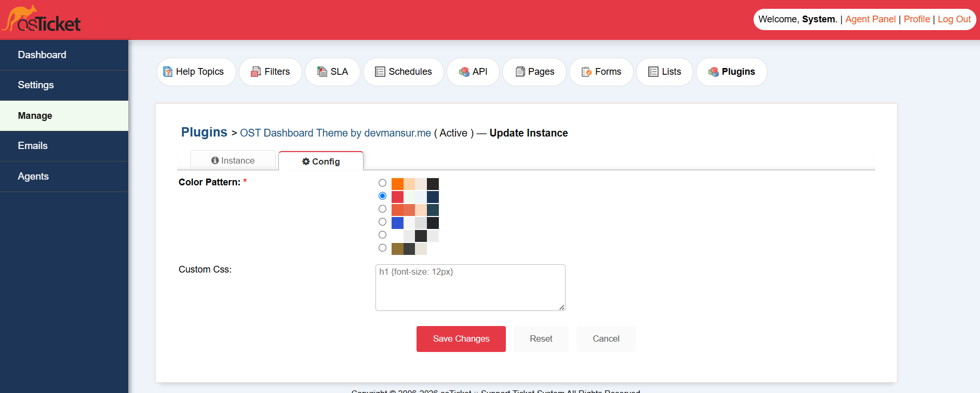Click the SLA icon
The width and height of the screenshot is (980, 393).
(322, 72)
